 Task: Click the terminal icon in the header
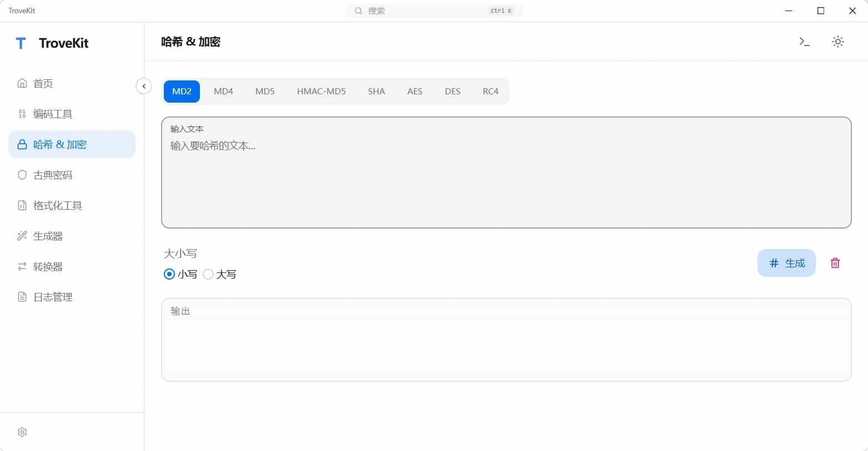pyautogui.click(x=804, y=41)
